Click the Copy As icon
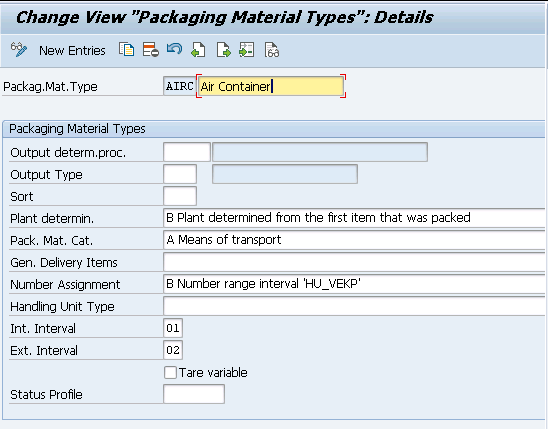Image resolution: width=548 pixels, height=429 pixels. pos(127,50)
